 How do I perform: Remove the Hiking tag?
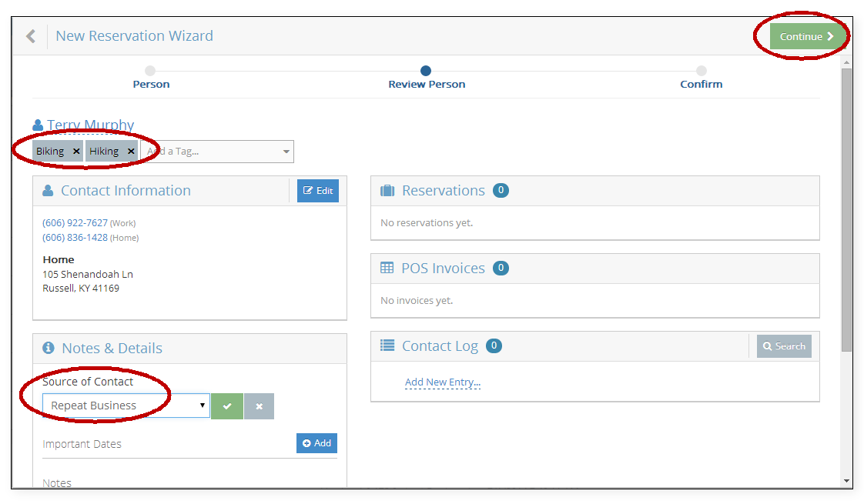tap(131, 152)
